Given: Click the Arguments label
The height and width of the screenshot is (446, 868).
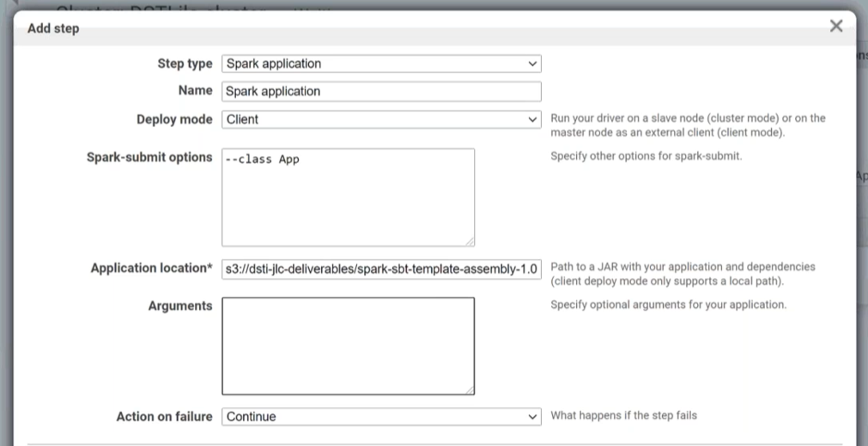Looking at the screenshot, I should tap(180, 306).
